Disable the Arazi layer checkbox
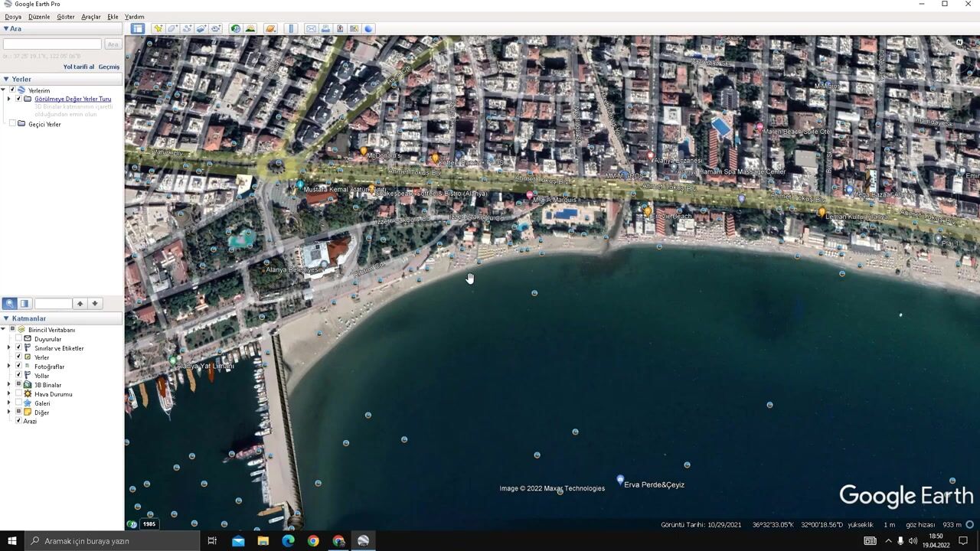Viewport: 980px width, 551px height. pos(18,421)
